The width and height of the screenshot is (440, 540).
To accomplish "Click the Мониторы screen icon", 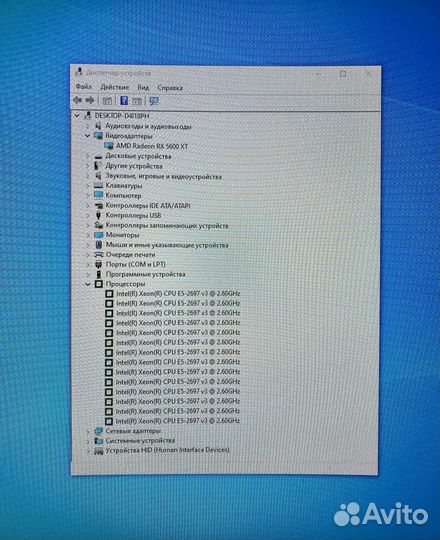I will pos(99,235).
